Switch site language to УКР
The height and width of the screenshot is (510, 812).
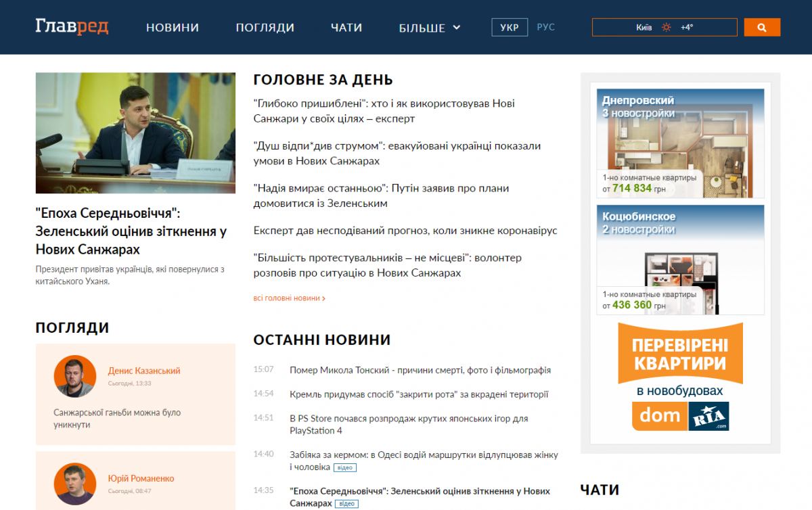click(510, 28)
